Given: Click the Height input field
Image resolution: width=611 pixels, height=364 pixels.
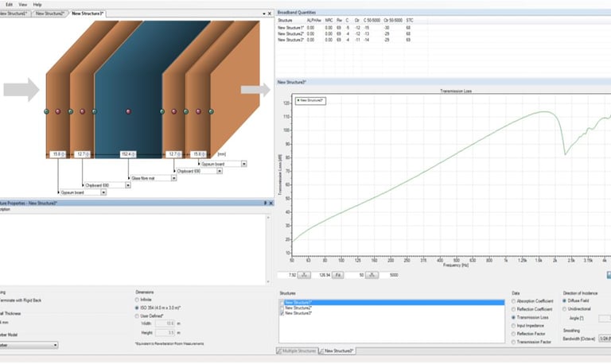Looking at the screenshot, I should click(x=165, y=333).
